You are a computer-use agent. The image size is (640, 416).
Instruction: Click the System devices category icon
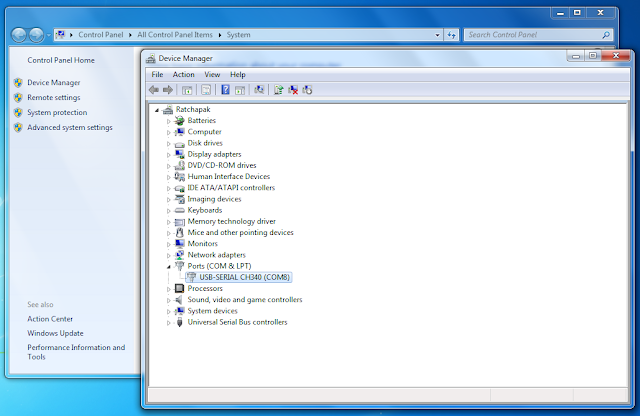pyautogui.click(x=179, y=311)
